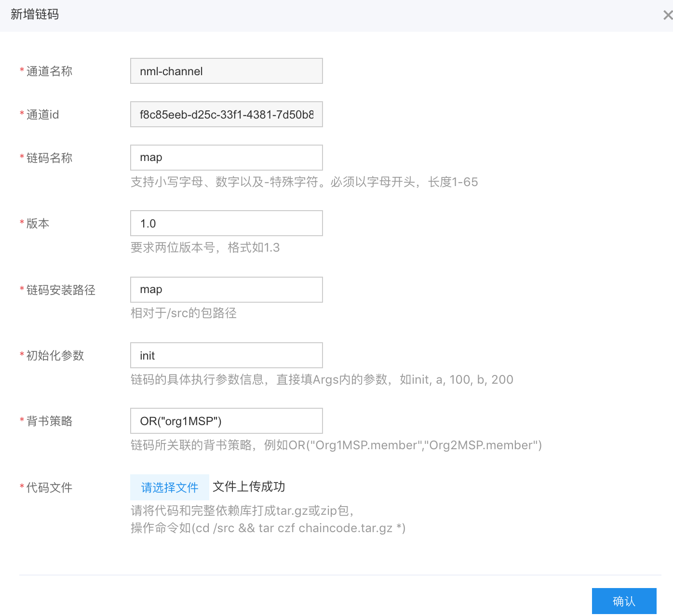
Task: Click hint 操作命令如(cd /src && tar czf...)
Action: 268,528
